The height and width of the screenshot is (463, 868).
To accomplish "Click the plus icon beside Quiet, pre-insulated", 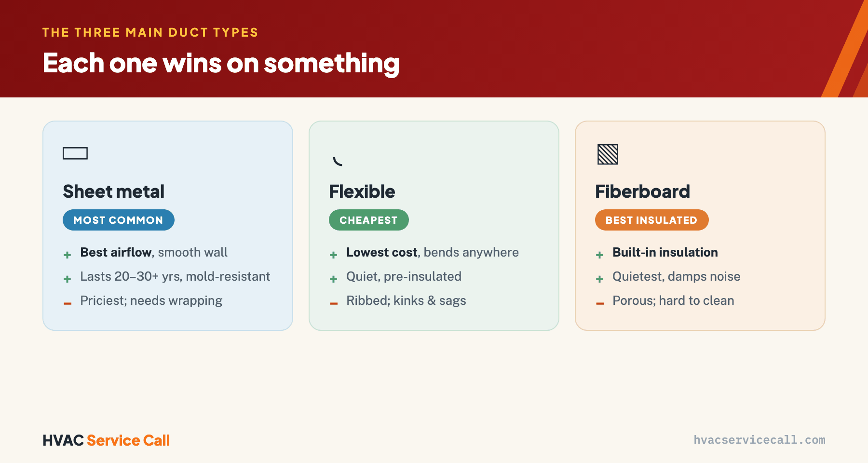I will pyautogui.click(x=334, y=279).
